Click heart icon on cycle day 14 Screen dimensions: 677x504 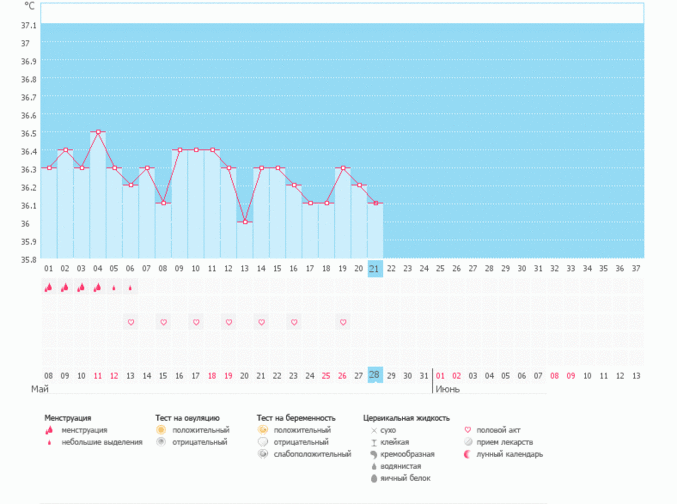tap(261, 322)
